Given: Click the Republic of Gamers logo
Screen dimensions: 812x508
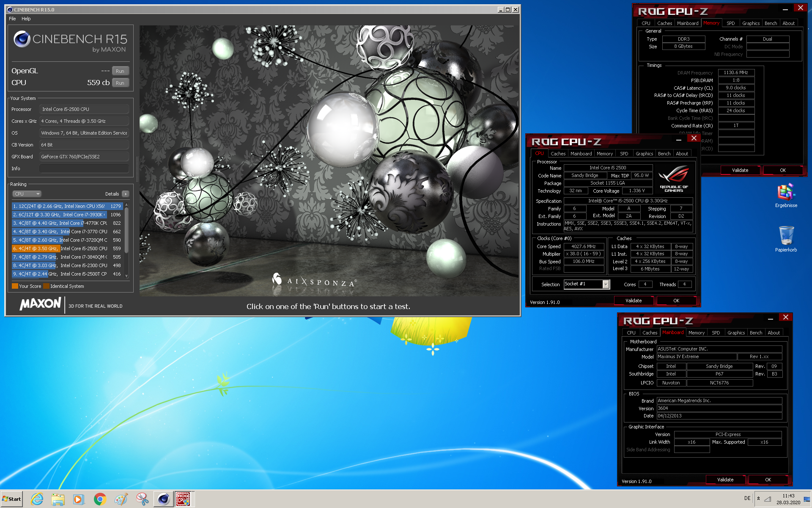Looking at the screenshot, I should [674, 178].
